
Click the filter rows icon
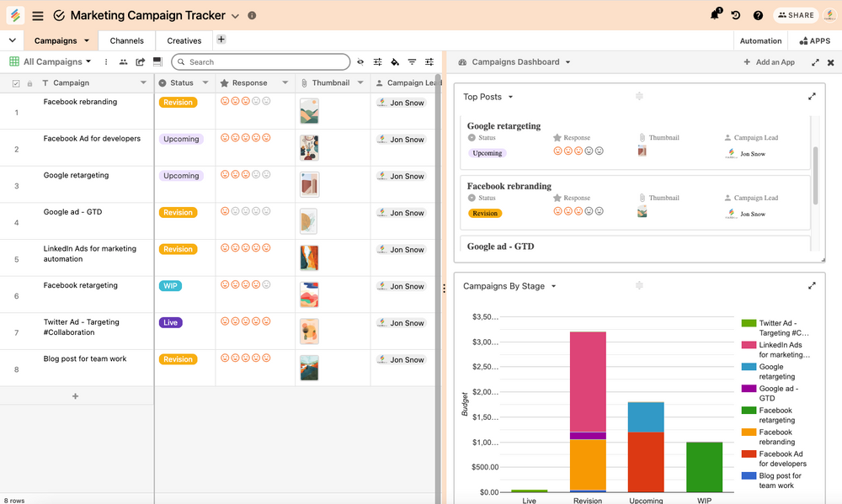[412, 62]
